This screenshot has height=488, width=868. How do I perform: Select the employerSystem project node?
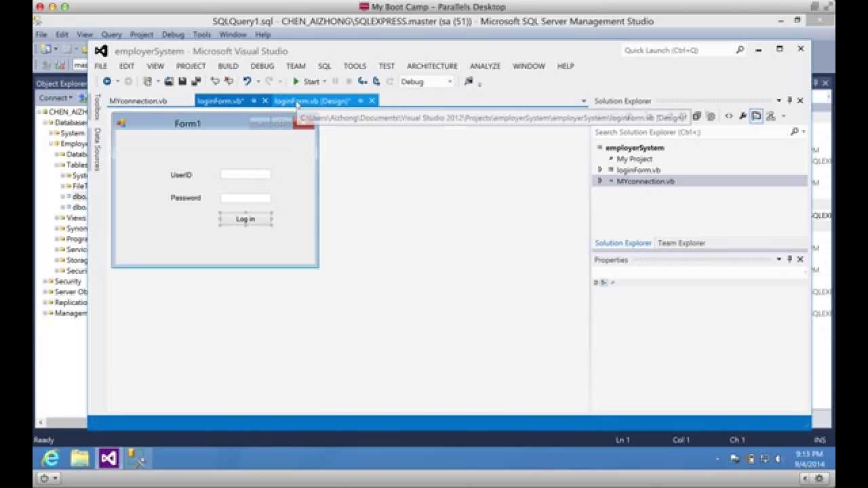tap(635, 147)
